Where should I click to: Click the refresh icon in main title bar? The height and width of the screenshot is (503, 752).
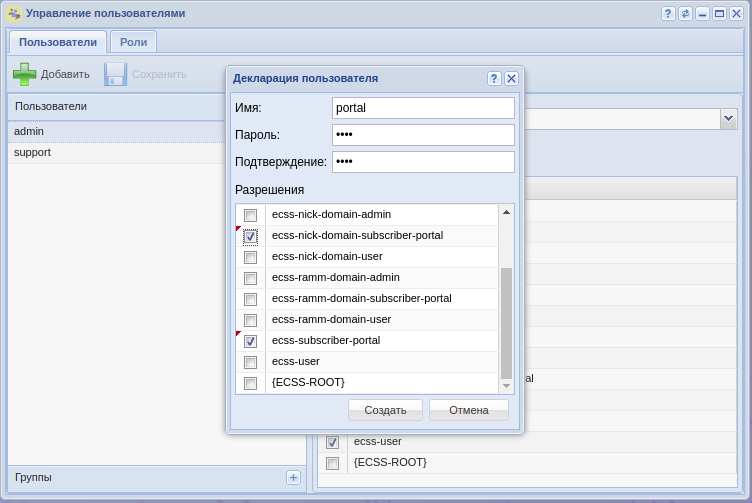click(685, 13)
